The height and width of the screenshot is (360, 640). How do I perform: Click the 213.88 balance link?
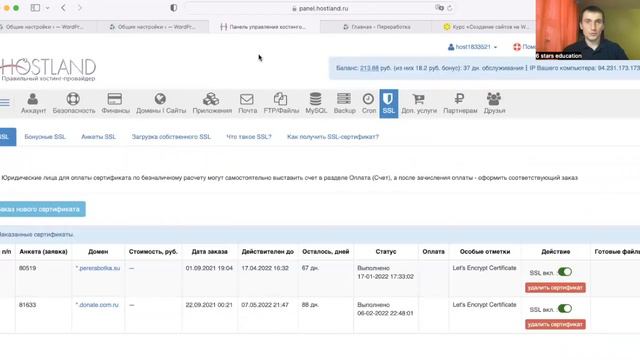pos(369,68)
